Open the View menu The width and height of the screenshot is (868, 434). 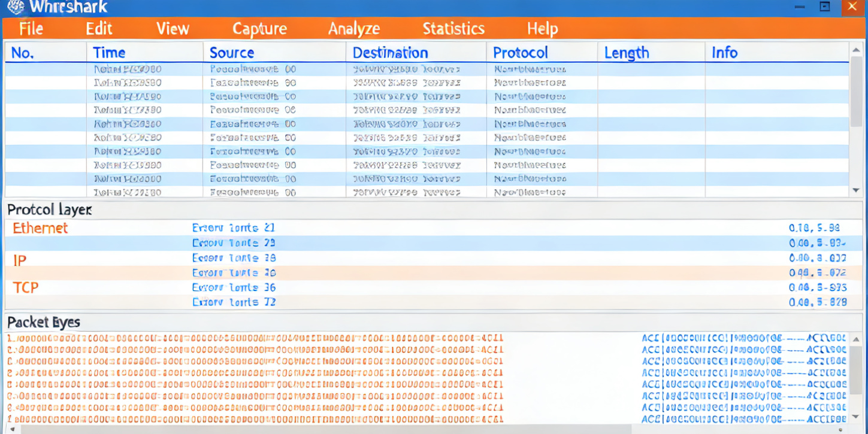click(173, 29)
